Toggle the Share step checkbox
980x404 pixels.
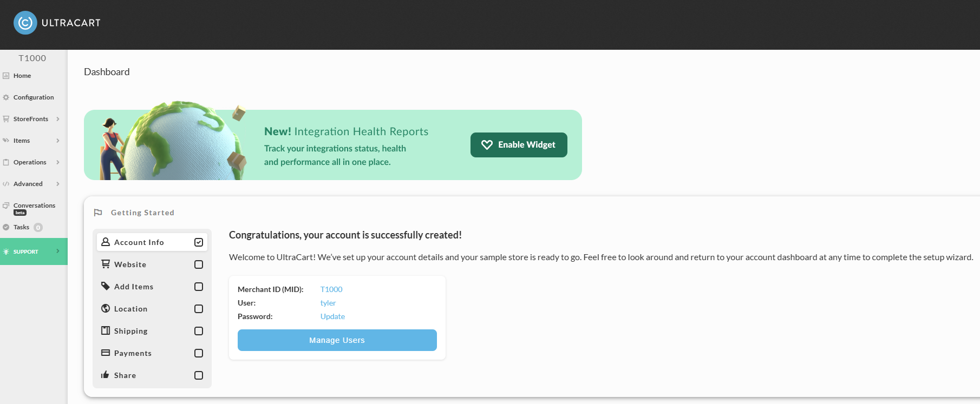pos(199,375)
